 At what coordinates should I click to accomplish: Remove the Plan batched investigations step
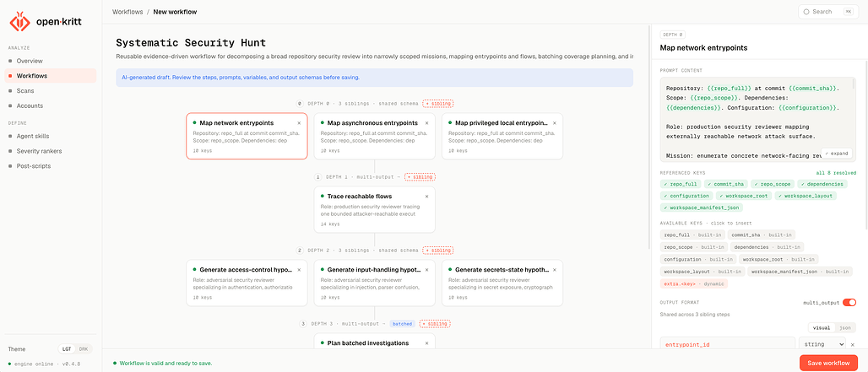[x=426, y=342]
